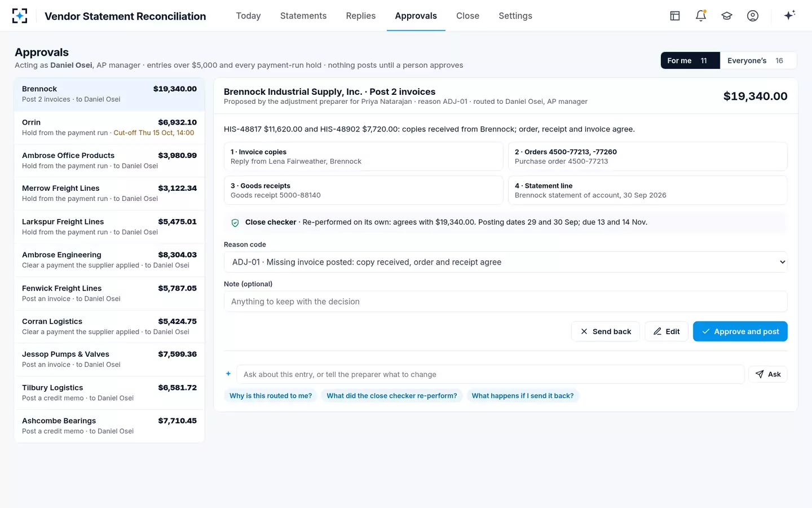Switch to Everyone's approvals

click(758, 60)
